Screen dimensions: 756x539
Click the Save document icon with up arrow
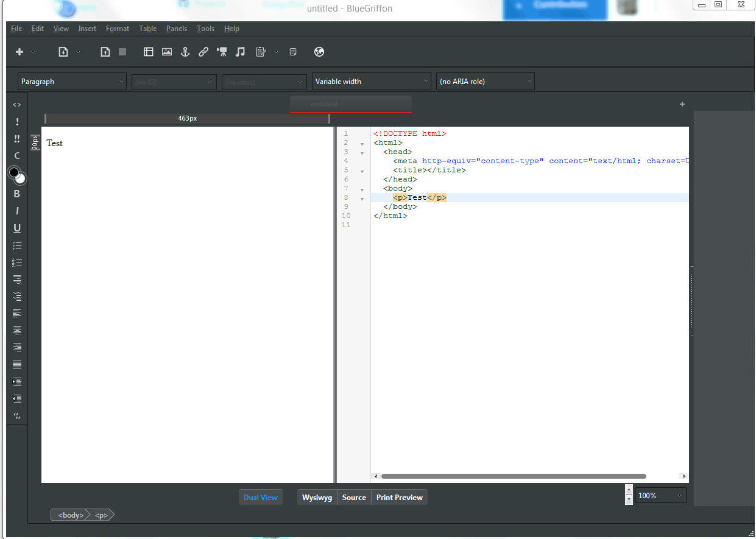point(105,52)
